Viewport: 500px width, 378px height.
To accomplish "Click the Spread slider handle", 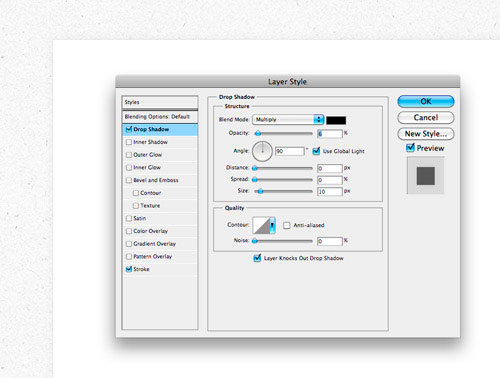I will [x=255, y=180].
